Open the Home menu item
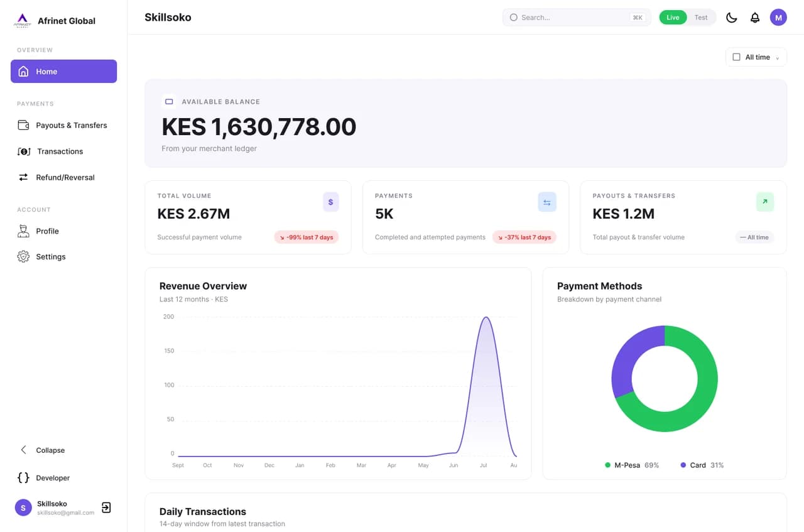 tap(63, 72)
